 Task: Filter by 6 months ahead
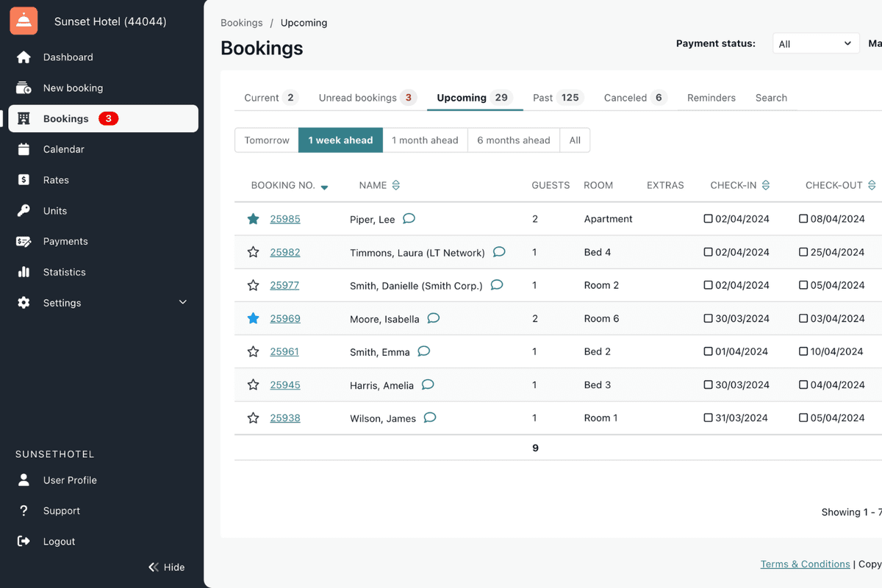[514, 140]
